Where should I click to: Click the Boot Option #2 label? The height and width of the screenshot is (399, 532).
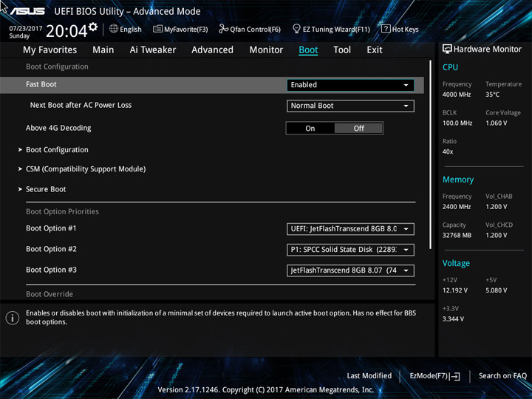(51, 249)
